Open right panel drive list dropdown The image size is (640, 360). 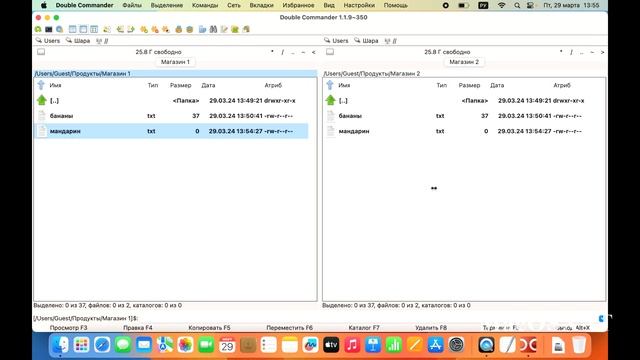(330, 52)
